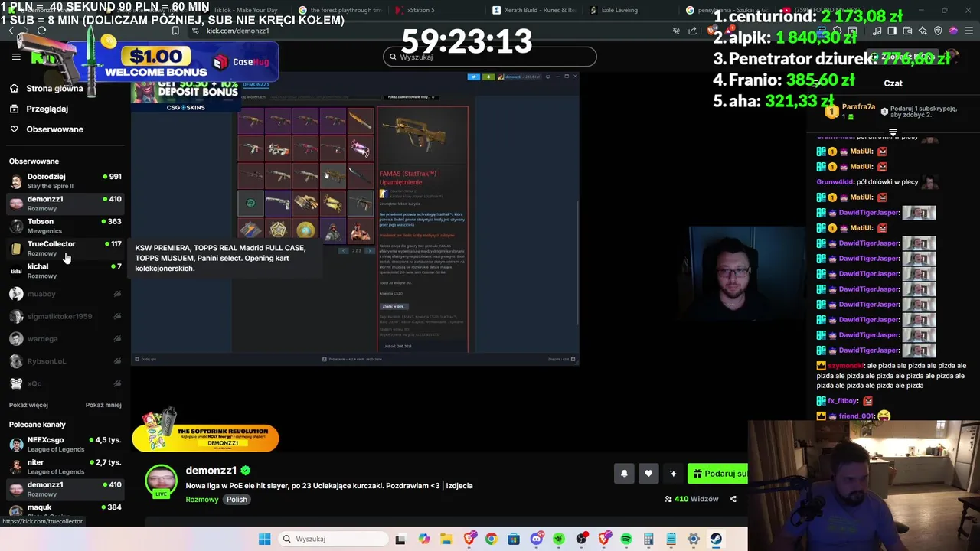Open the Rozmowy category link under title
This screenshot has height=551, width=980.
202,499
